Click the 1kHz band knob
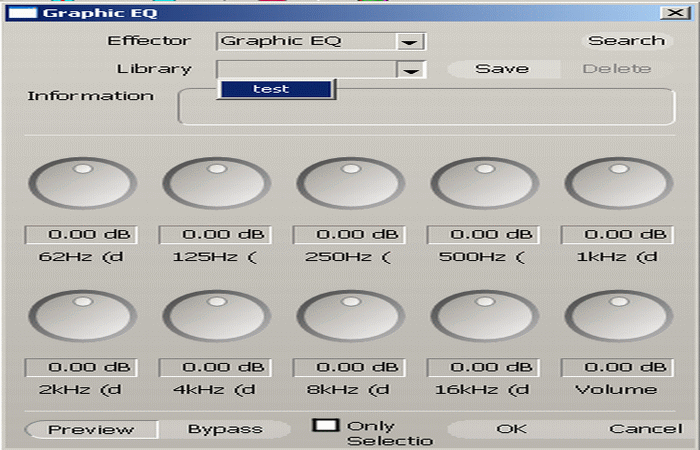 (x=618, y=184)
